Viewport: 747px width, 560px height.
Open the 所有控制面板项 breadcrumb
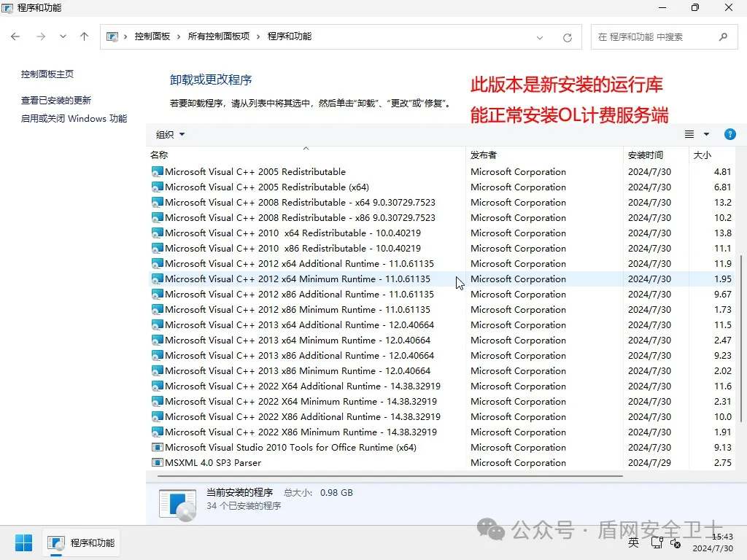point(219,36)
